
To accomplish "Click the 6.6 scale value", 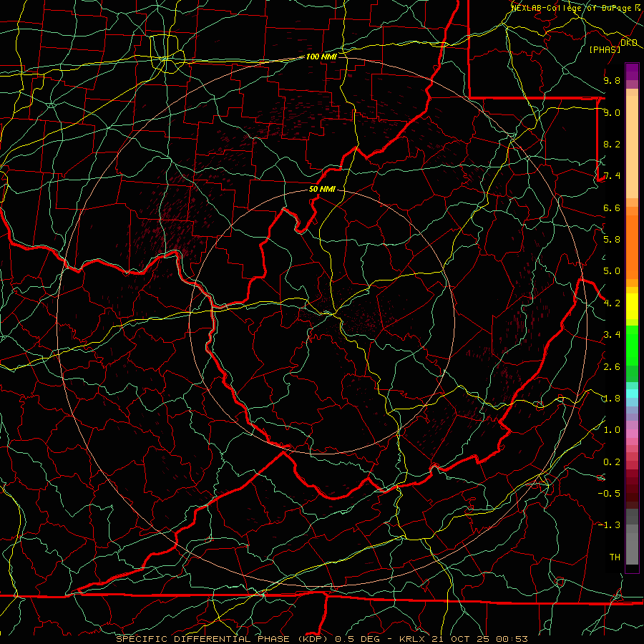I will click(x=612, y=208).
